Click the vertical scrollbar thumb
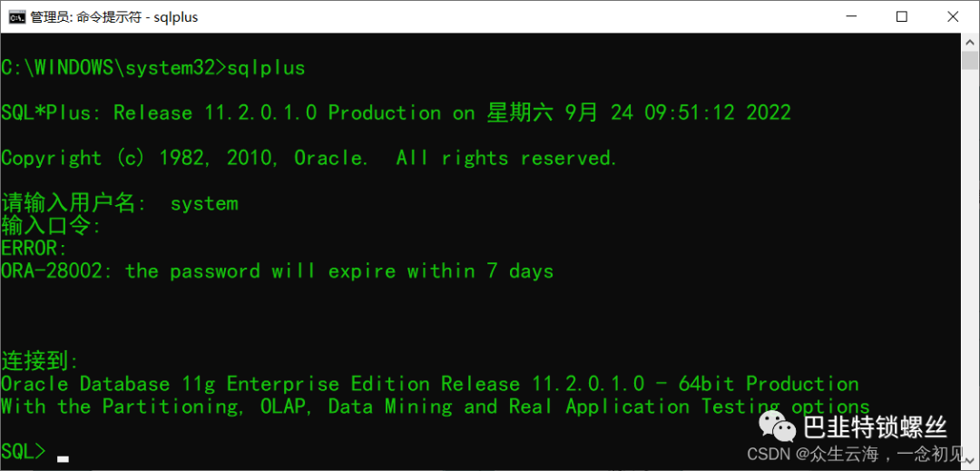The image size is (980, 471). [970, 60]
